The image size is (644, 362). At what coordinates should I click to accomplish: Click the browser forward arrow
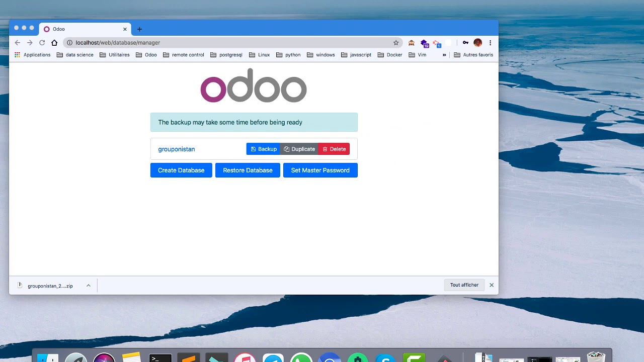click(30, 43)
